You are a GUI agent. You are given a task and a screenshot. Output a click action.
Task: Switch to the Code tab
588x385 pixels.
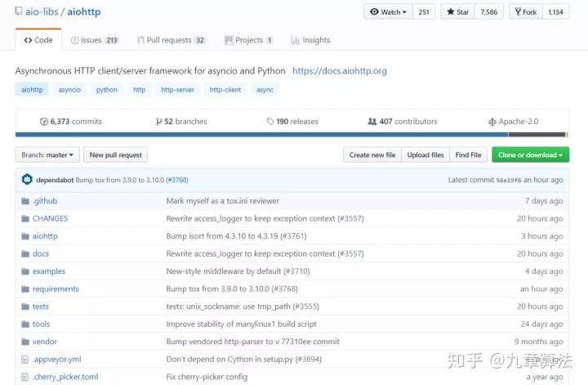pyautogui.click(x=38, y=40)
